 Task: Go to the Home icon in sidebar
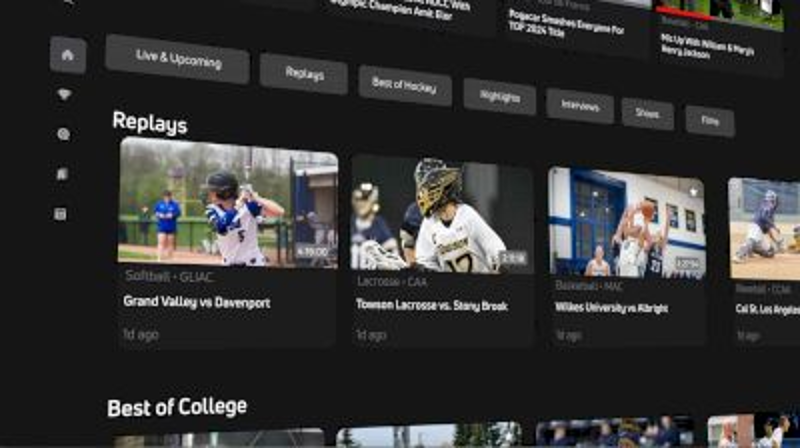(x=67, y=55)
